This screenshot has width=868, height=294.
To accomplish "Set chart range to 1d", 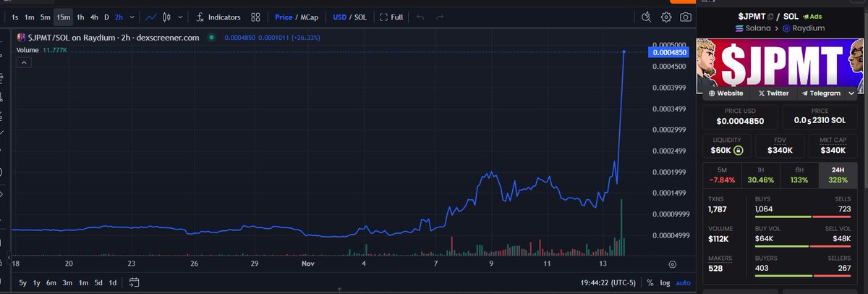I will click(x=114, y=282).
